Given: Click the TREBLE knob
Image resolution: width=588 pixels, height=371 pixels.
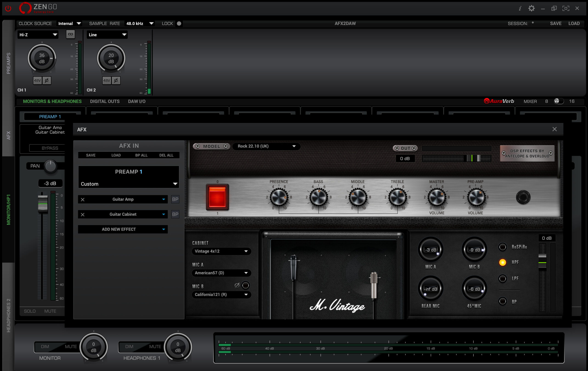Looking at the screenshot, I should click(x=397, y=197).
